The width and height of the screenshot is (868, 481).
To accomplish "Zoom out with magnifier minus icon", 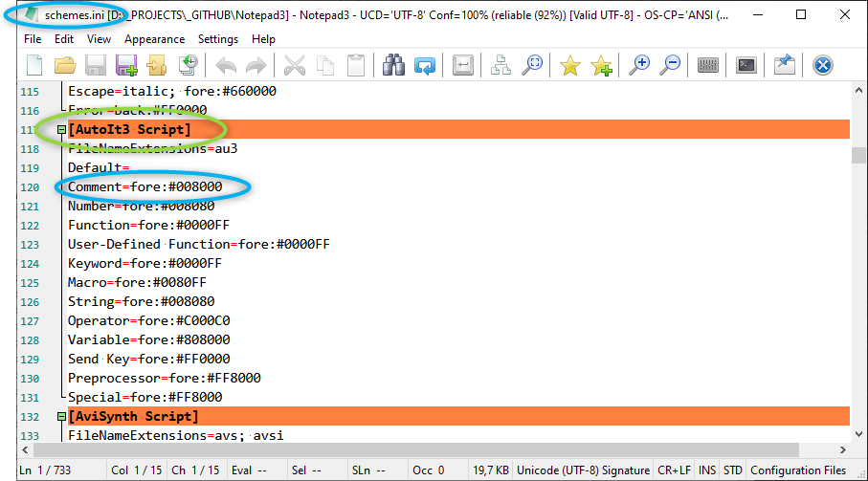I will [670, 65].
